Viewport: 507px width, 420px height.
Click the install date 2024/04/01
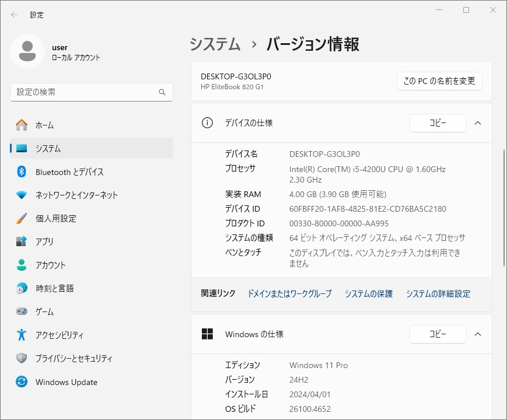[x=310, y=394]
